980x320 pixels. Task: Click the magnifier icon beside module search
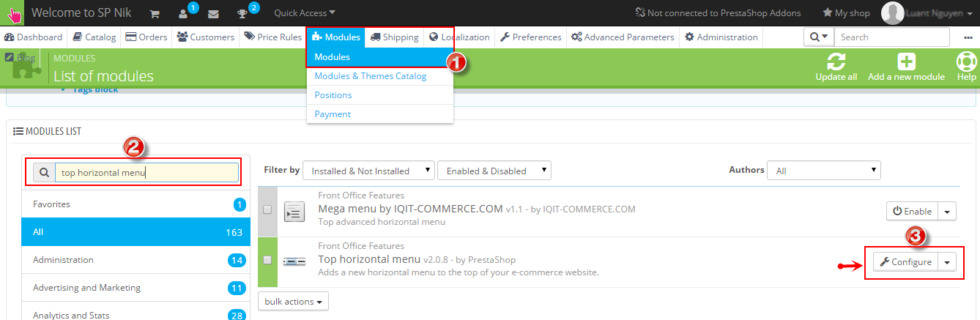pyautogui.click(x=44, y=173)
